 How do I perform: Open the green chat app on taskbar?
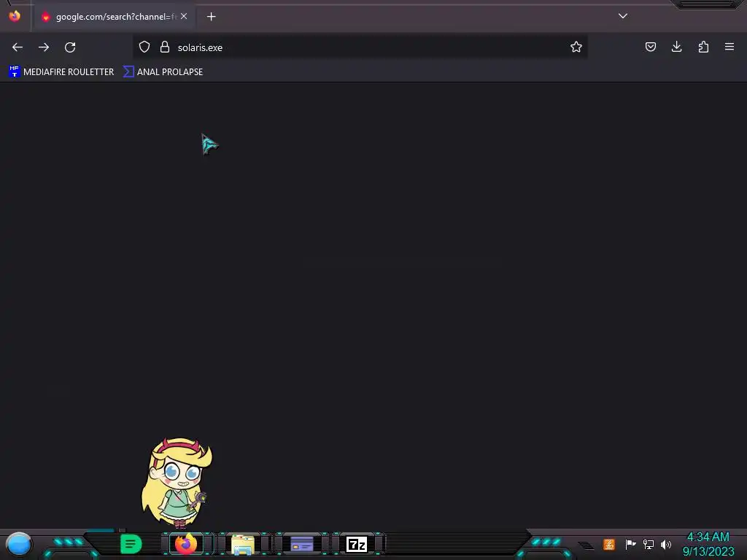131,544
